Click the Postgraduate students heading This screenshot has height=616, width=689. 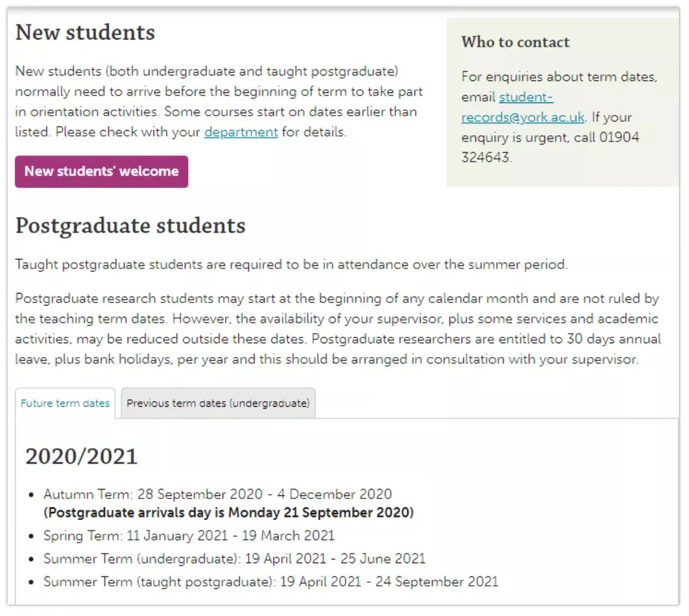click(131, 226)
